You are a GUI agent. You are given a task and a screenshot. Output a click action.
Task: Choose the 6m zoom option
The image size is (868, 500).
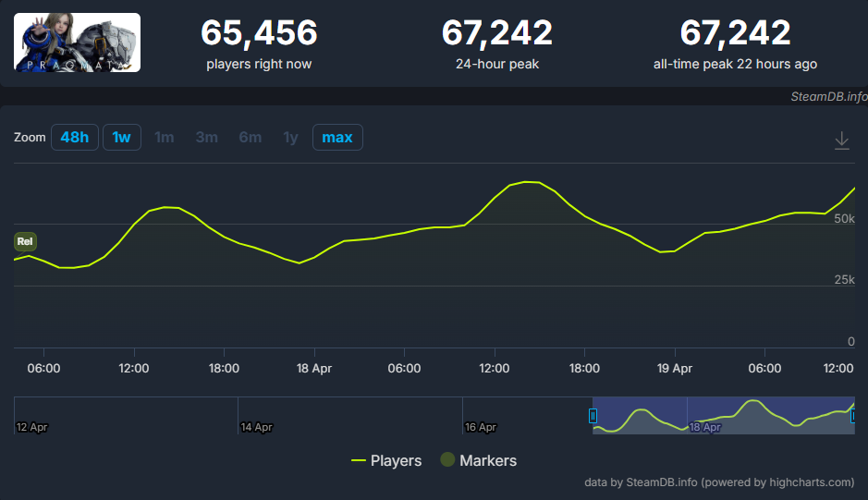click(250, 138)
